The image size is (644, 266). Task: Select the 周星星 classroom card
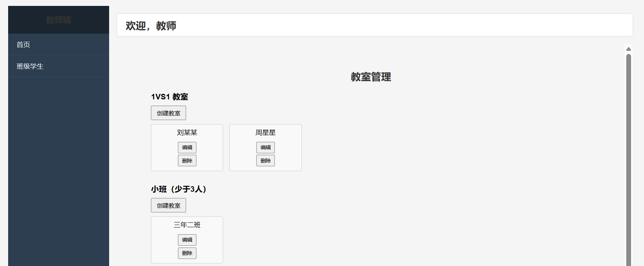click(265, 133)
